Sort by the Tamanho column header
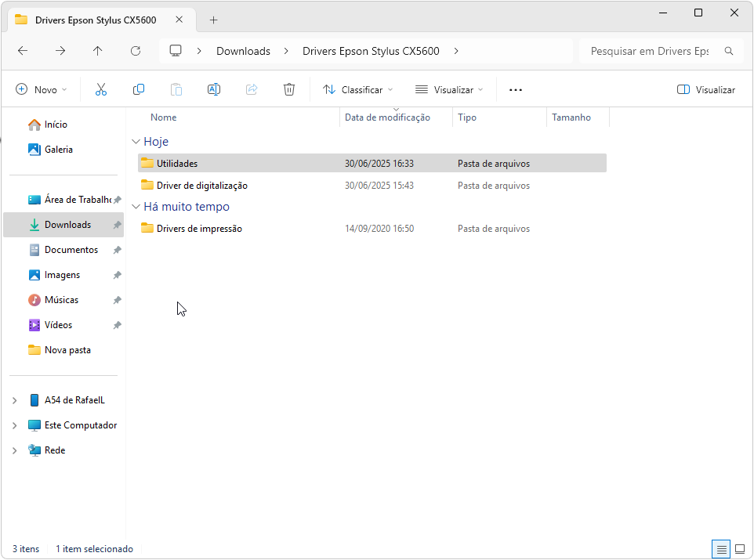 571,117
